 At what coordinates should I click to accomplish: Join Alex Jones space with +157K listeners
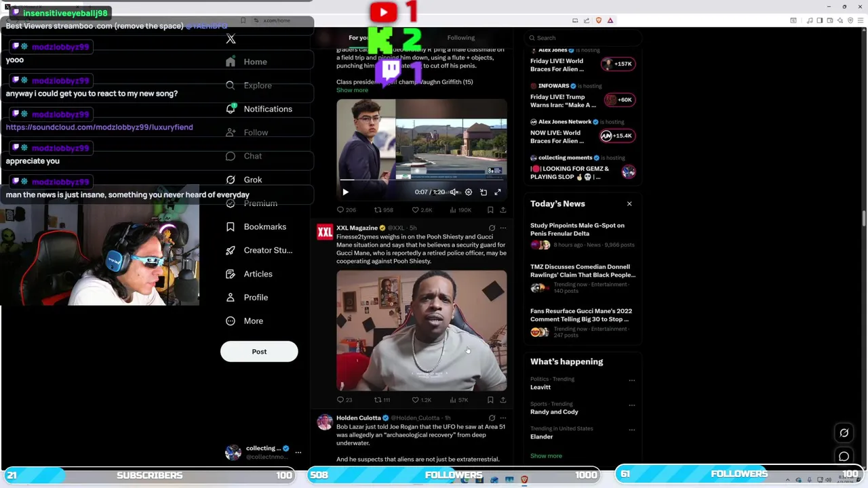[616, 64]
